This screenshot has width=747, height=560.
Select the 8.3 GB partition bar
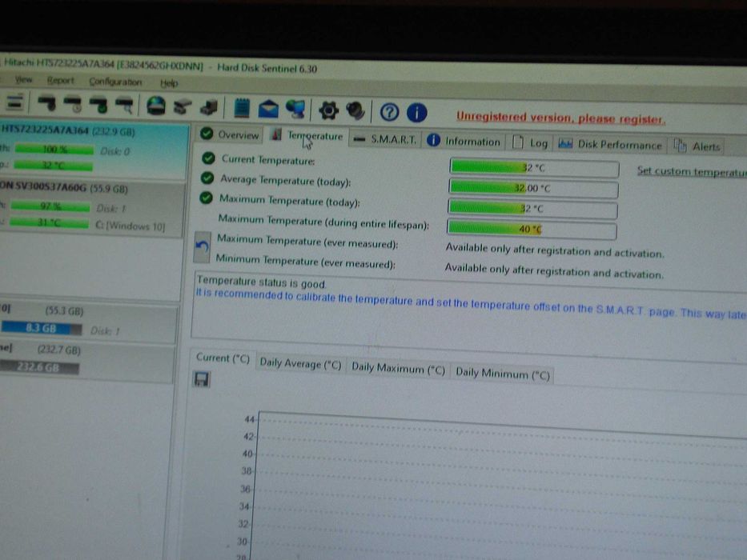(42, 328)
